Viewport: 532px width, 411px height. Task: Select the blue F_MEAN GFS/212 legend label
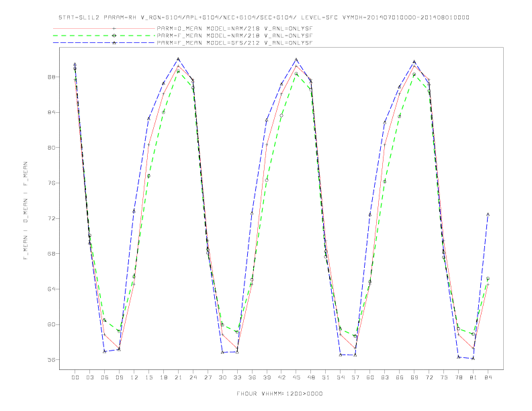click(x=234, y=43)
